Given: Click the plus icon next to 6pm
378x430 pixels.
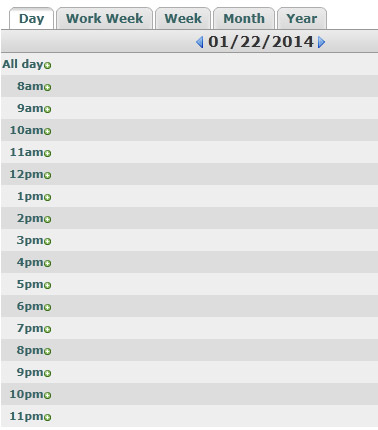Looking at the screenshot, I should tap(48, 307).
